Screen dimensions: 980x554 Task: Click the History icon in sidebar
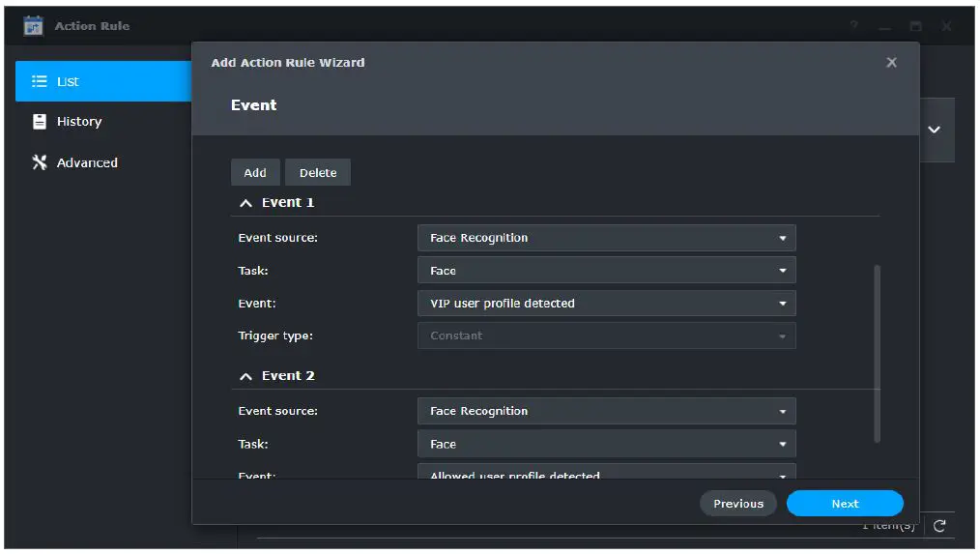tap(40, 122)
